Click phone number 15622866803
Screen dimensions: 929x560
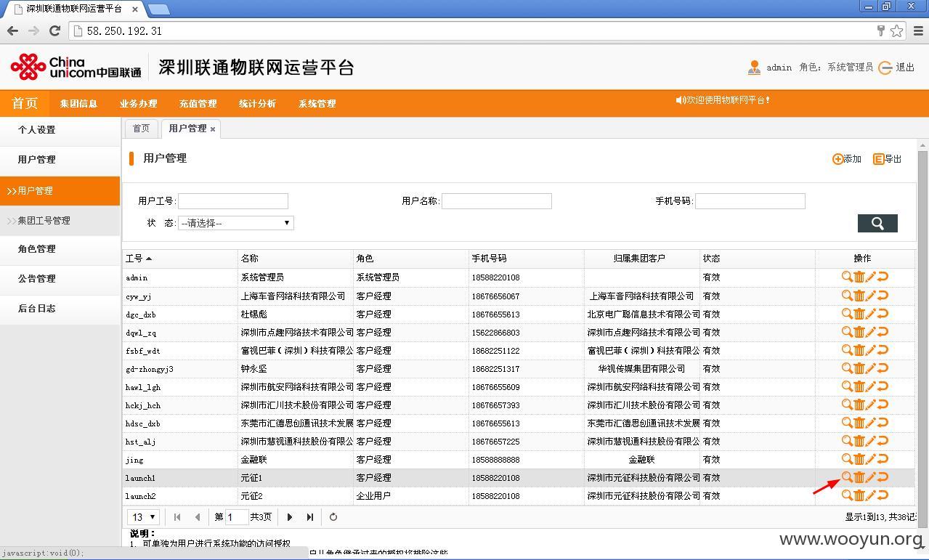tap(495, 333)
